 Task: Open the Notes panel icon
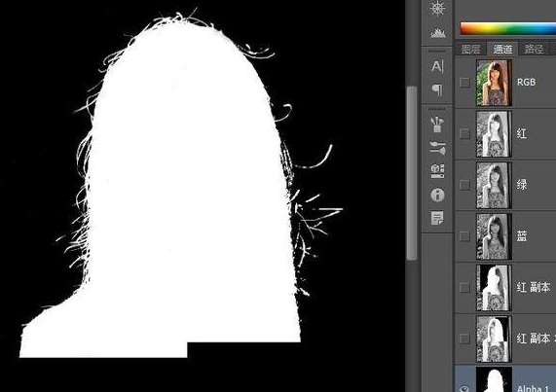437,218
